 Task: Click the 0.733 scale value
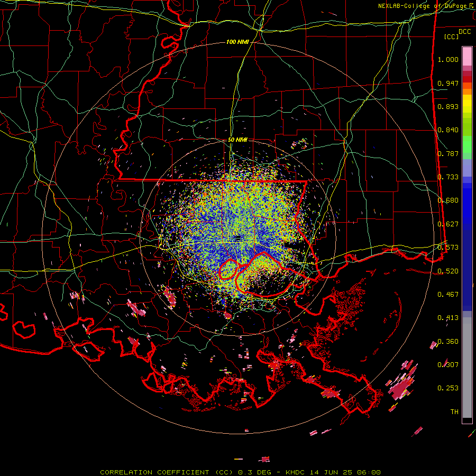point(448,177)
